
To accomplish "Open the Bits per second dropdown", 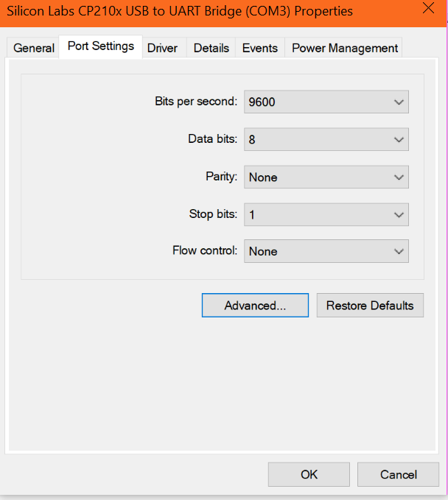I will click(x=326, y=102).
